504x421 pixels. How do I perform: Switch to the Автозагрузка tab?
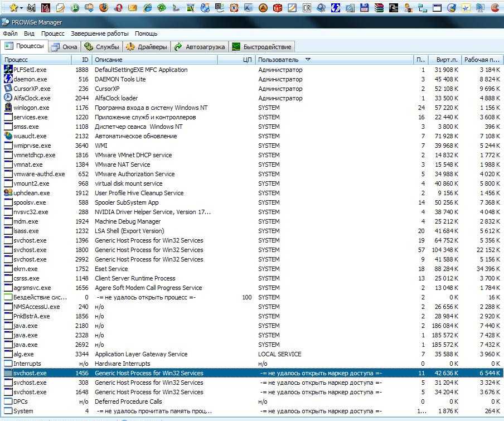(200, 47)
